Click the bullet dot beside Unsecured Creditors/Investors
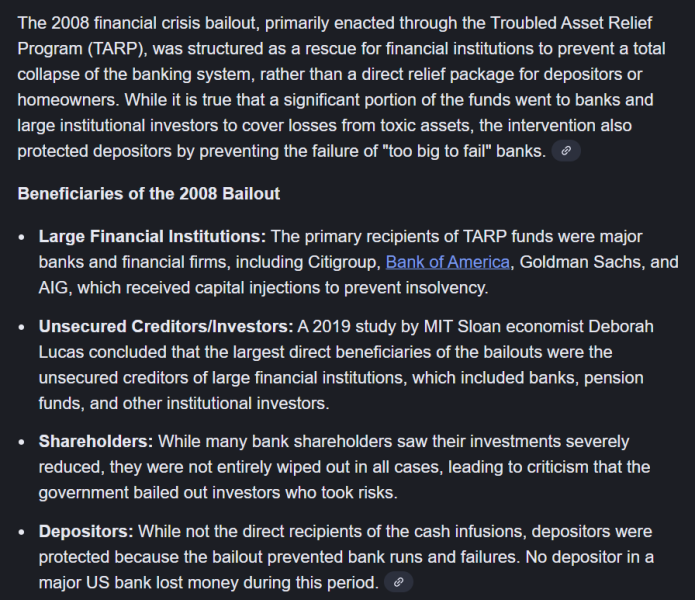This screenshot has width=695, height=600. [x=23, y=327]
